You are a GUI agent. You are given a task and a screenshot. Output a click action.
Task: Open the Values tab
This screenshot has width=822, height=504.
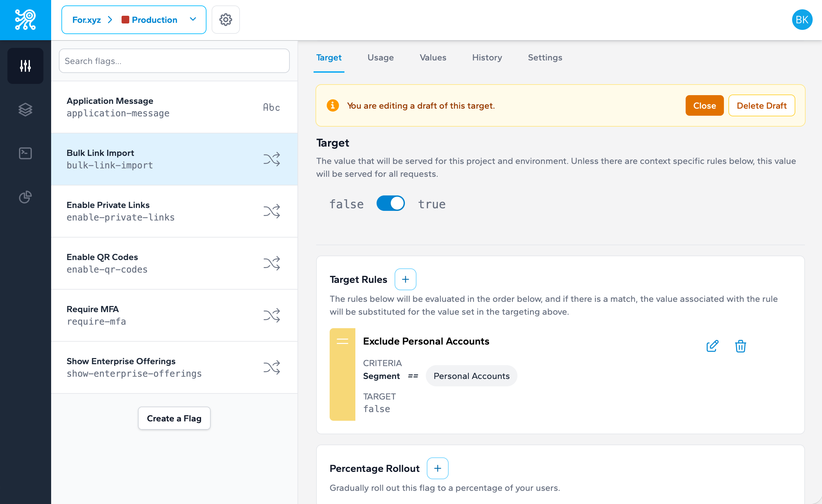433,57
